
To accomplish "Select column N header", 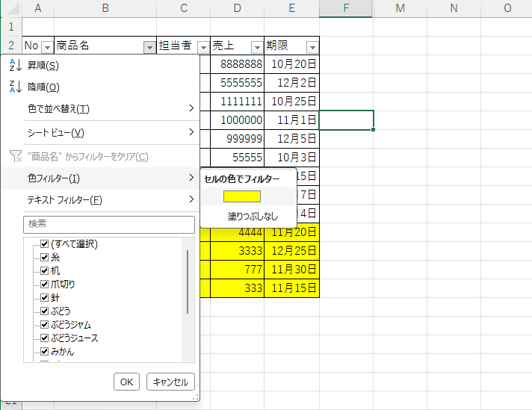I will tap(454, 8).
